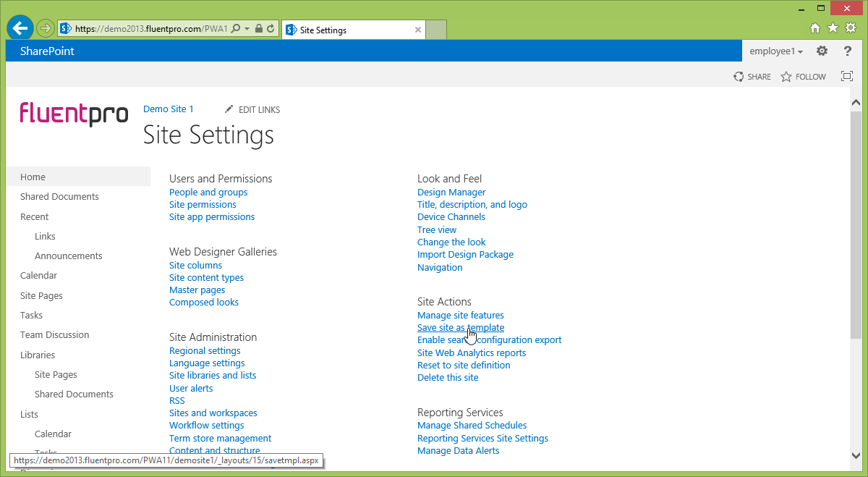Image resolution: width=868 pixels, height=477 pixels.
Task: Open Manage site features link
Action: pos(461,315)
